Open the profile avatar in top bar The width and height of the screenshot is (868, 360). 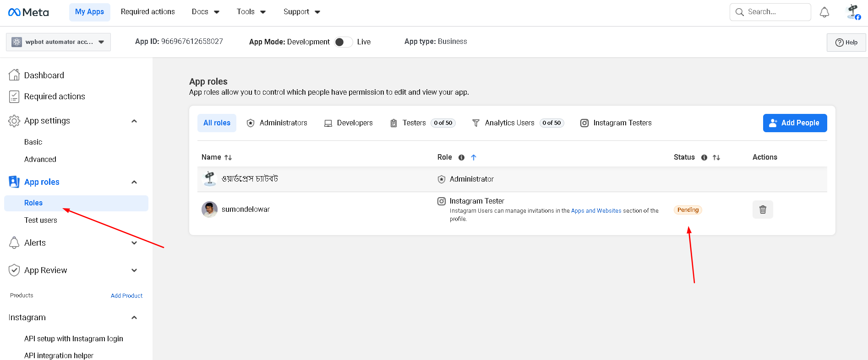click(852, 12)
